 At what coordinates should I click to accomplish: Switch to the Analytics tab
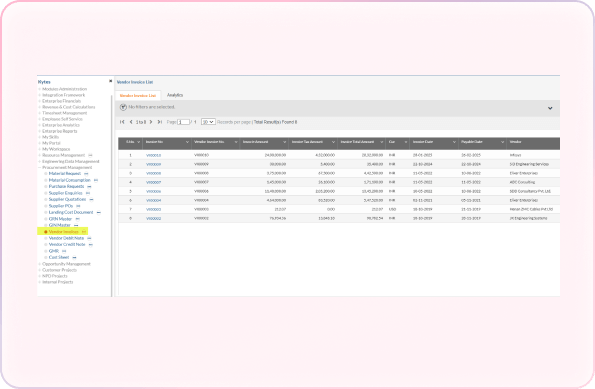(175, 95)
